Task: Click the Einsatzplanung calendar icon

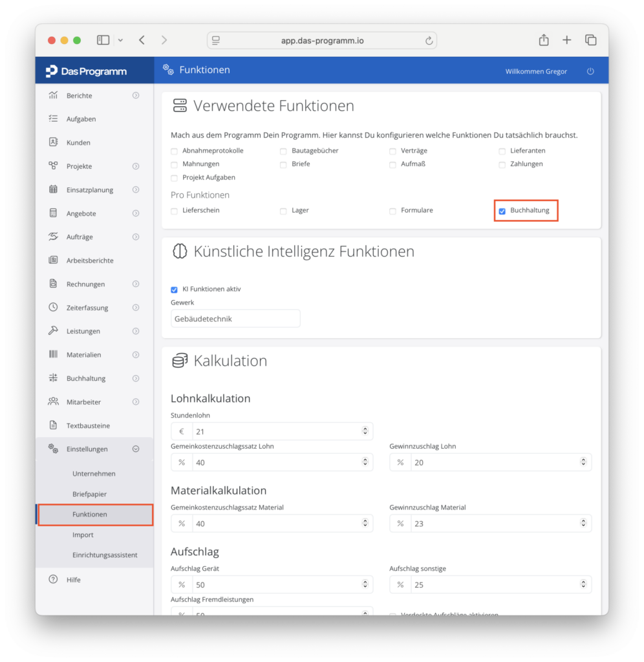Action: (53, 189)
